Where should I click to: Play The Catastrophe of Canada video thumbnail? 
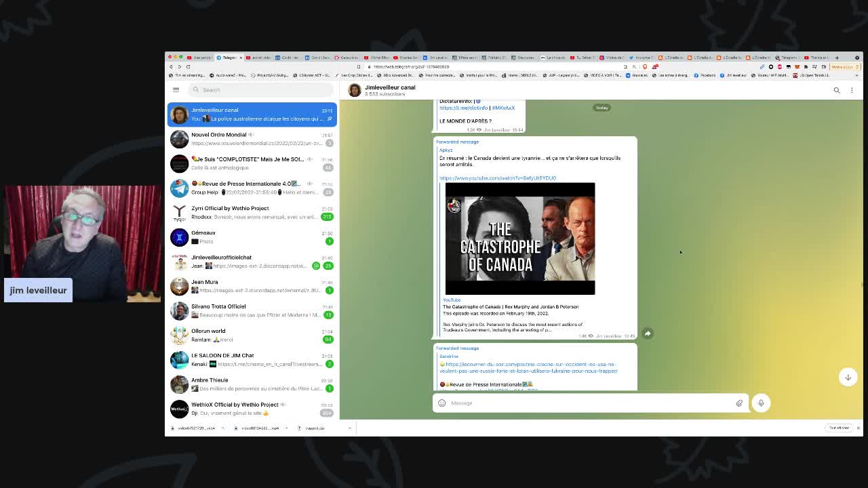click(x=520, y=239)
